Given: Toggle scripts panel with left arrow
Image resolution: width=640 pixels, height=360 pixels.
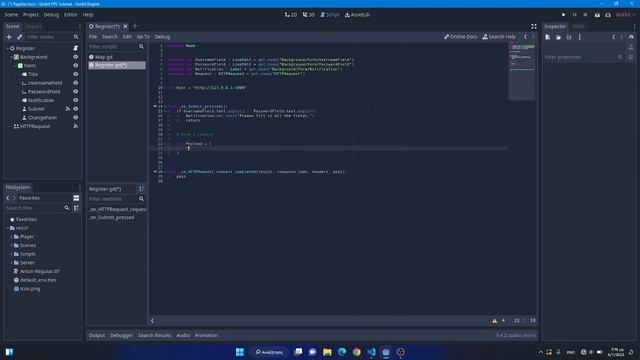Looking at the screenshot, I should (x=152, y=321).
